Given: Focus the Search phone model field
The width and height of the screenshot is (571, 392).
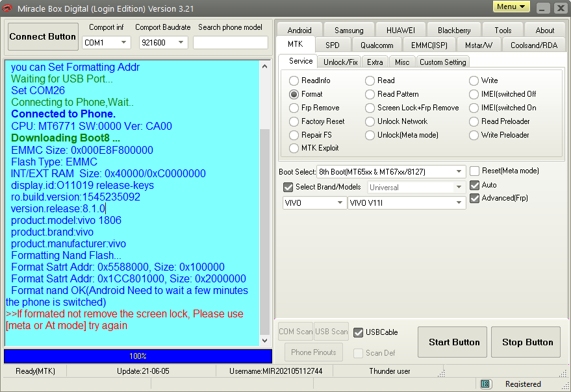Looking at the screenshot, I should coord(231,43).
